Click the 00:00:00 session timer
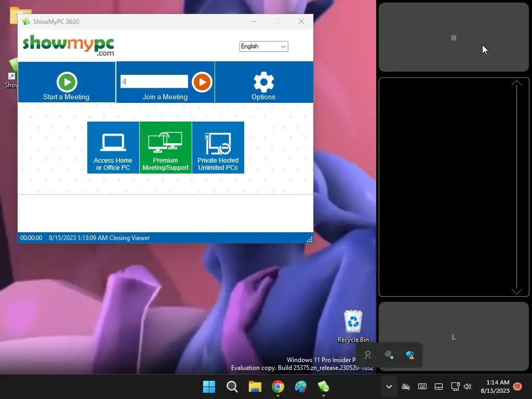Viewport: 532px width, 399px height. [x=31, y=238]
